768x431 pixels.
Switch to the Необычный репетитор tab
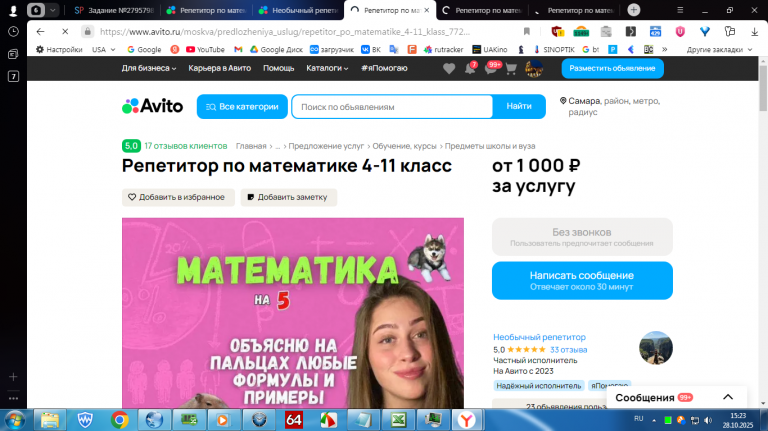(x=299, y=10)
